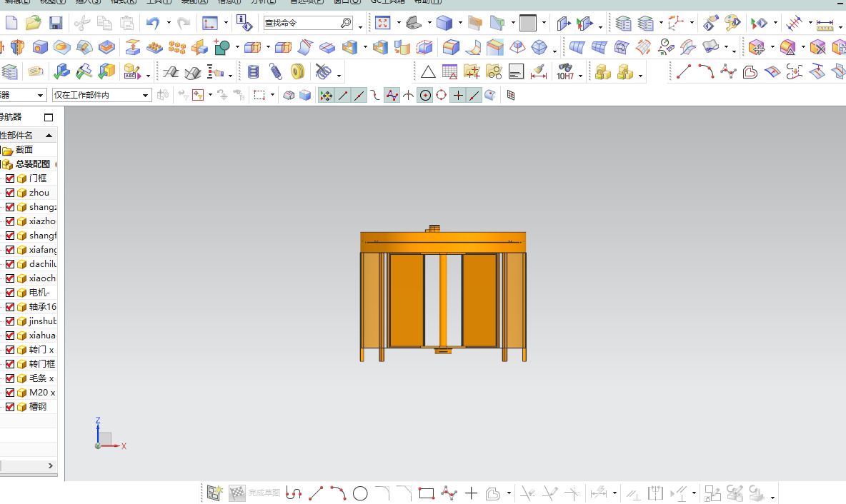Open the WCS icon dropdown arrow
This screenshot has width=846, height=504.
coord(226,23)
